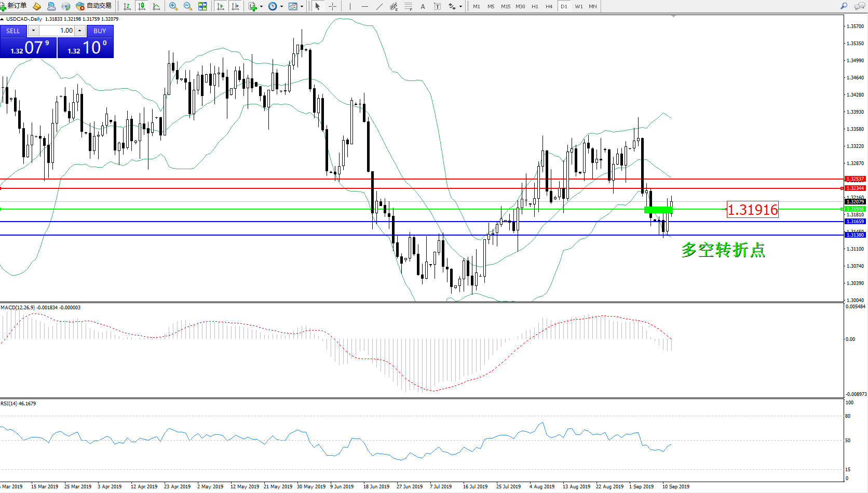The image size is (868, 493).
Task: Switch chart to candlestick display mode
Action: tap(142, 6)
